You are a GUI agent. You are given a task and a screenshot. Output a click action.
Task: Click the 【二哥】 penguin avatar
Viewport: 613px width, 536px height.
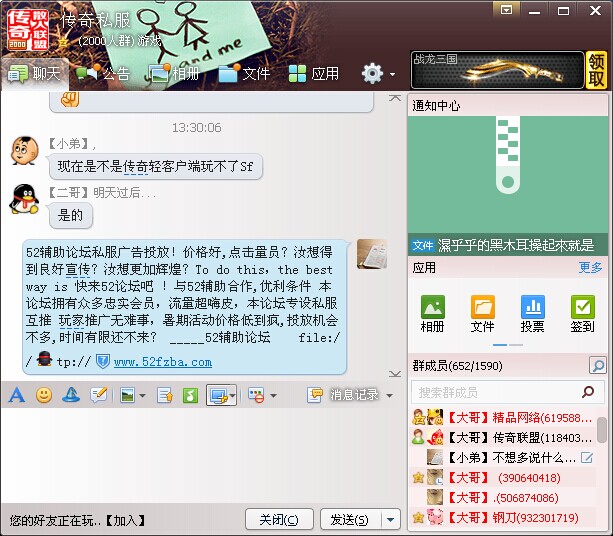[x=24, y=199]
